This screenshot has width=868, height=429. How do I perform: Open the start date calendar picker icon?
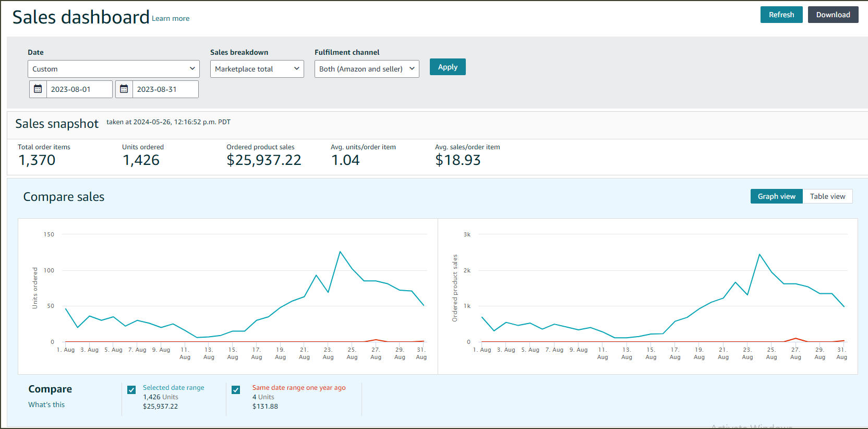(38, 89)
